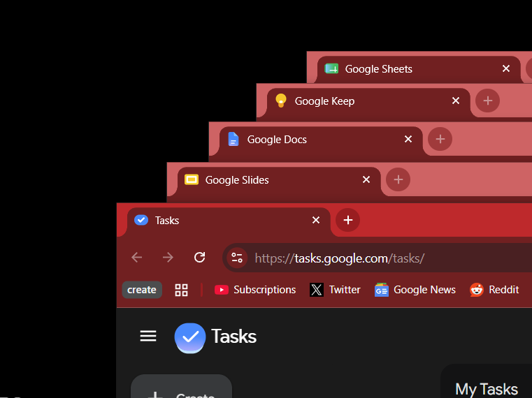Close the Google Sheets tab

pos(506,69)
